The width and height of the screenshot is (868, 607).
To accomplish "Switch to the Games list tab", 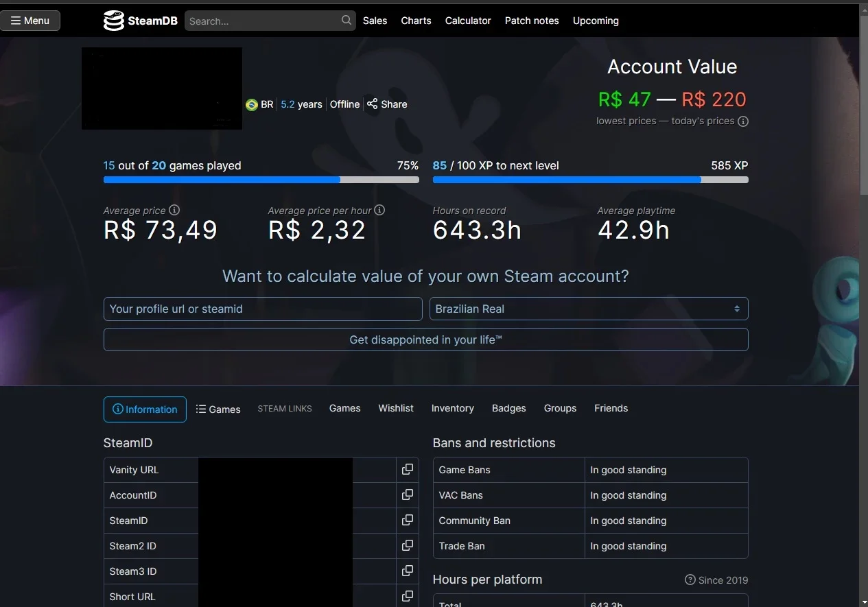I will click(218, 409).
